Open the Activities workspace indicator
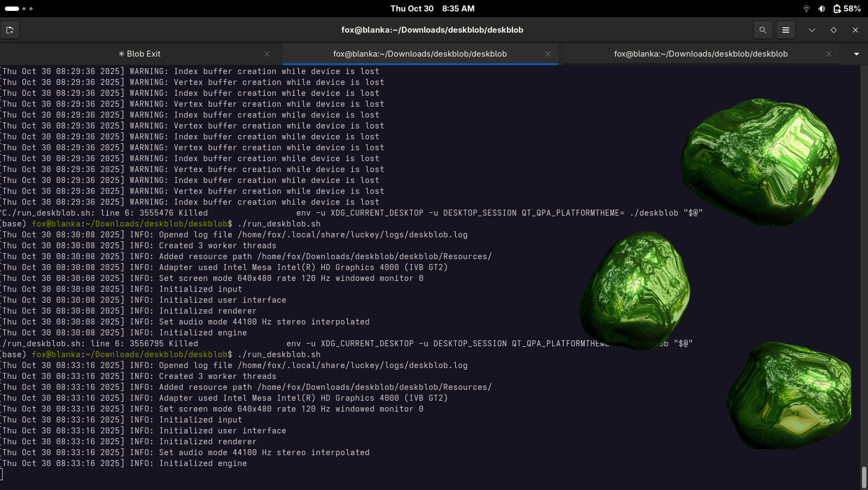 (19, 9)
